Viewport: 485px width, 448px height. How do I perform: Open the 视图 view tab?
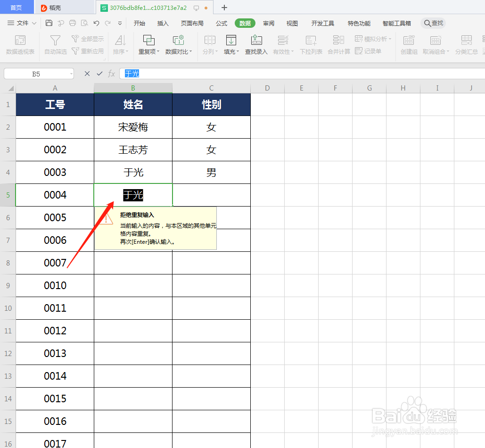click(292, 23)
